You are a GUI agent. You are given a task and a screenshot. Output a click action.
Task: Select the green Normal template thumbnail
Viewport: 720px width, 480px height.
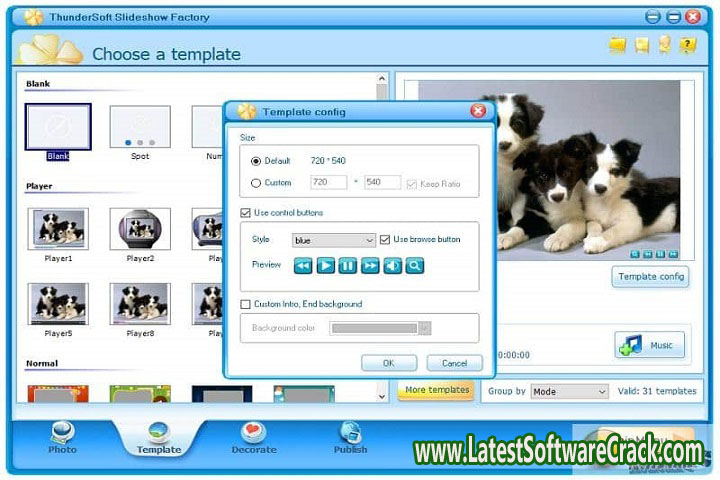click(140, 394)
